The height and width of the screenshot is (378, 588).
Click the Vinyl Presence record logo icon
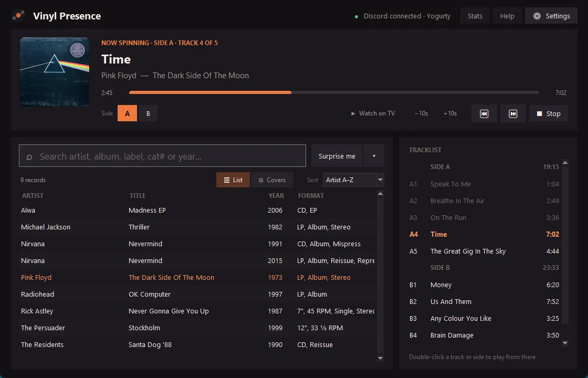(18, 16)
